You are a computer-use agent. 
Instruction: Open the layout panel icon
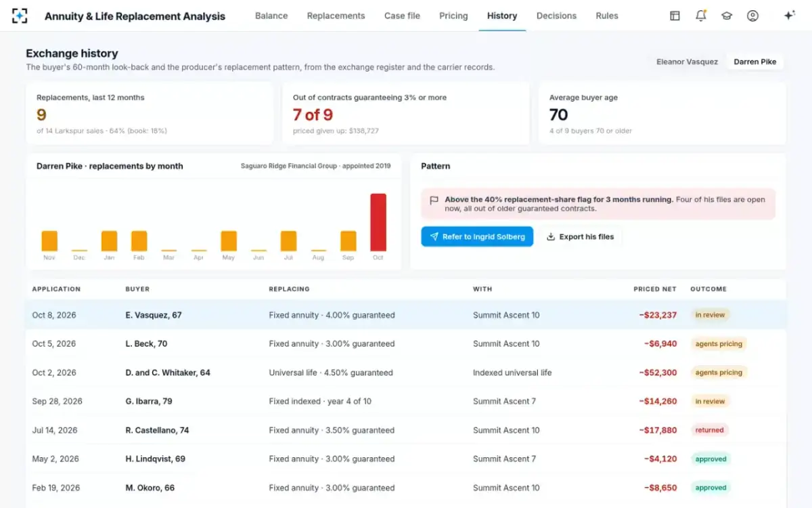675,16
